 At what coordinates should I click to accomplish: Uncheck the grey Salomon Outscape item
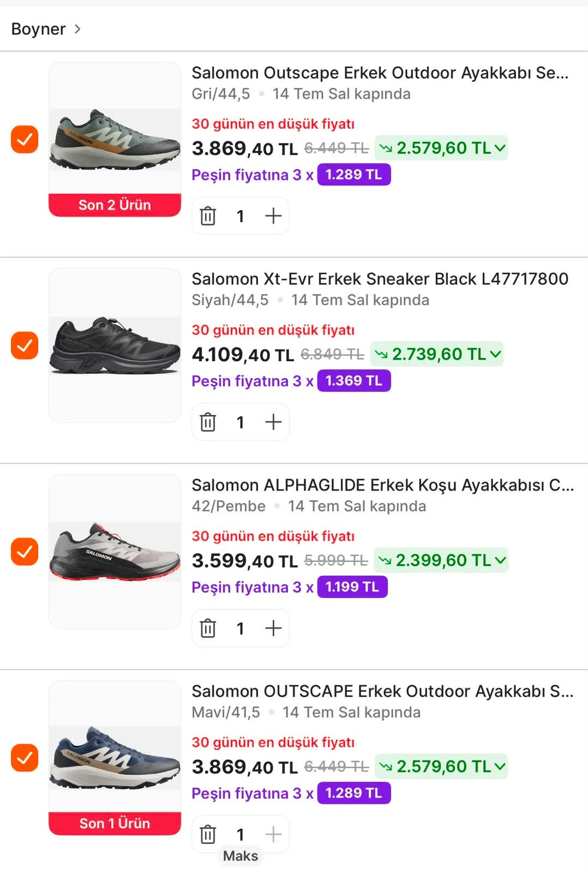25,139
